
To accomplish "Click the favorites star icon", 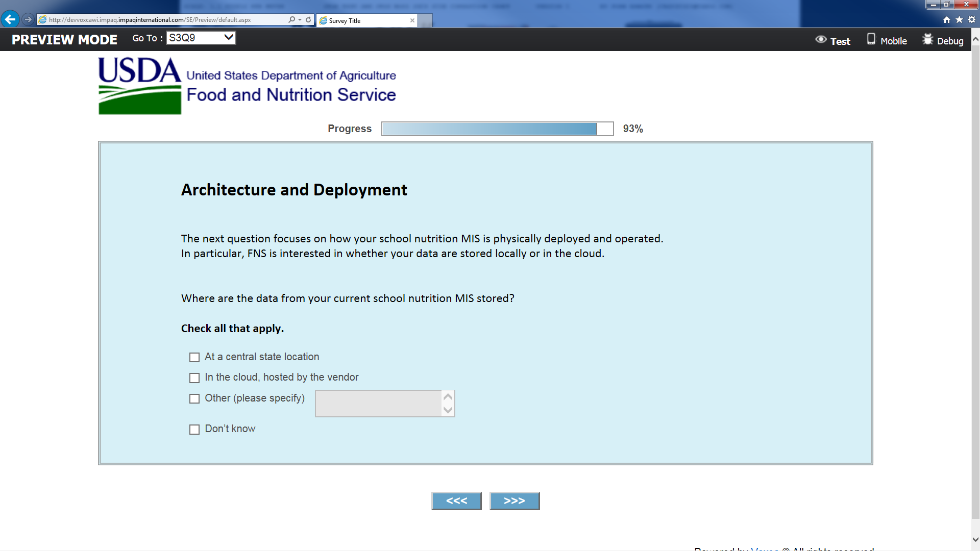I will click(x=959, y=20).
